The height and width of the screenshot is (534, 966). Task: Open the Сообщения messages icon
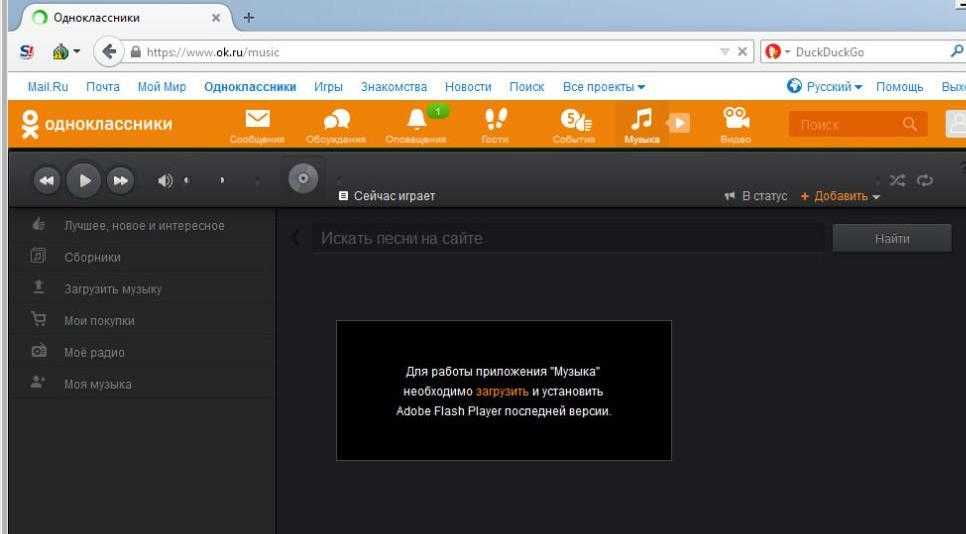tap(257, 126)
